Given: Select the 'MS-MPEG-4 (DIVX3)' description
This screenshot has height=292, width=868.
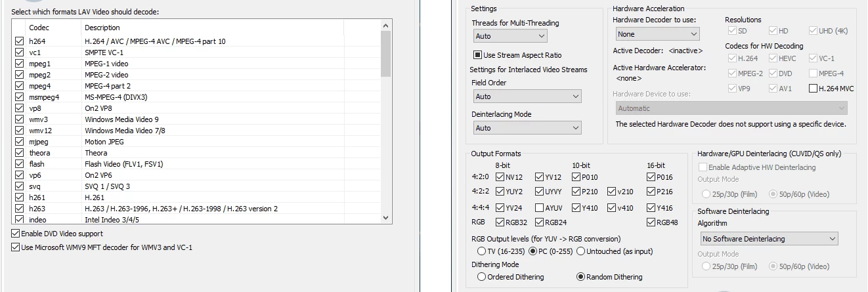Looking at the screenshot, I should (x=116, y=97).
